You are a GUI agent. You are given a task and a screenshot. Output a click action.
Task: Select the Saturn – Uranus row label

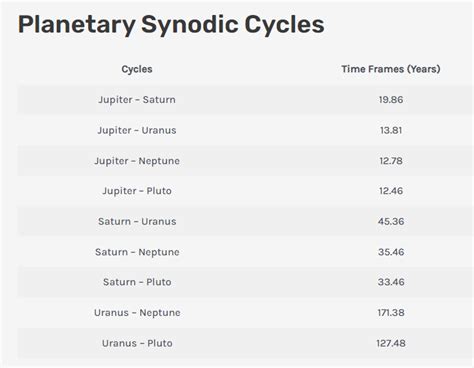pos(137,222)
